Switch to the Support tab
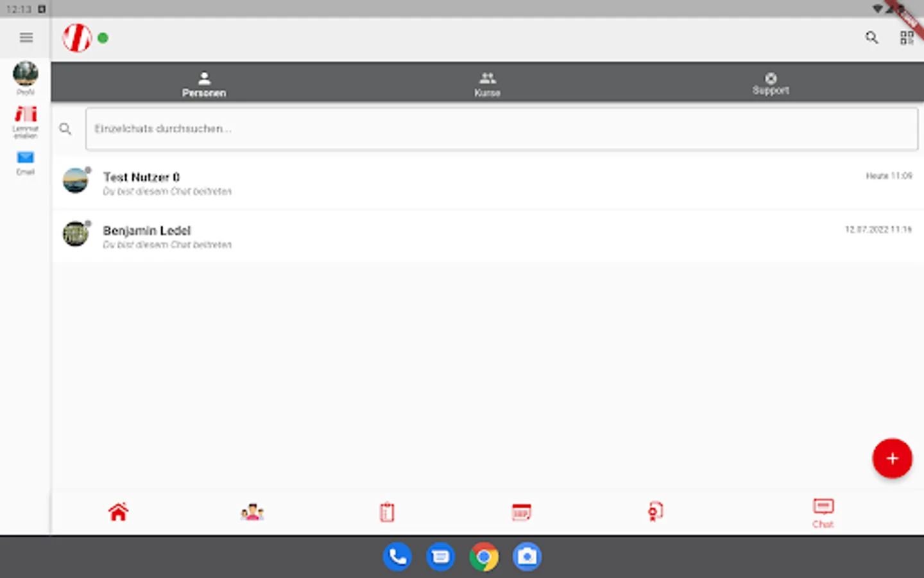The width and height of the screenshot is (924, 578). [771, 84]
